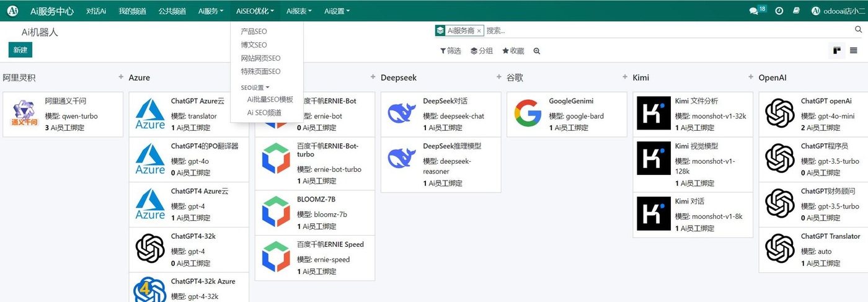The height and width of the screenshot is (302, 868).
Task: Click the magnifier icon at the search bar's right end
Action: pos(859,30)
